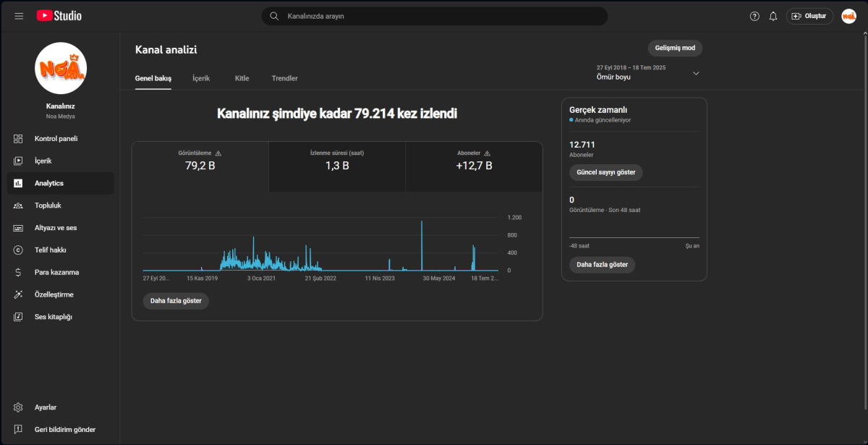Open the help question mark icon
The width and height of the screenshot is (868, 445).
(x=754, y=16)
